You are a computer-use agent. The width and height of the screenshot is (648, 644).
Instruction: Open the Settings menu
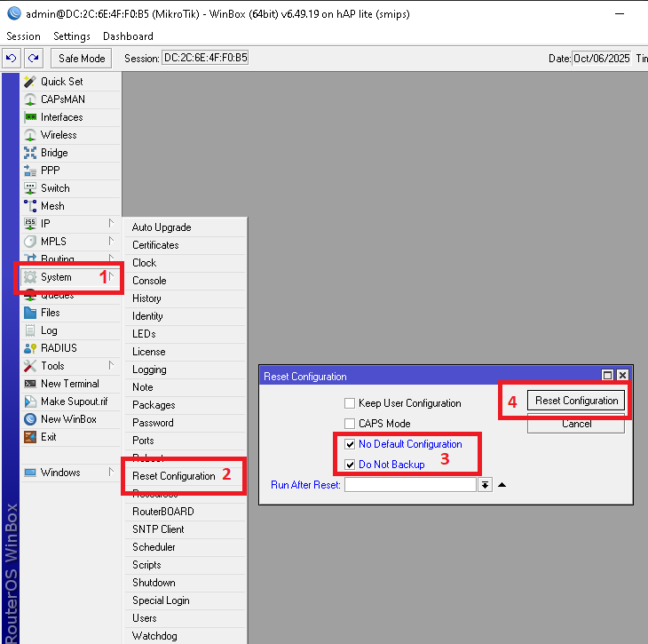tap(71, 36)
